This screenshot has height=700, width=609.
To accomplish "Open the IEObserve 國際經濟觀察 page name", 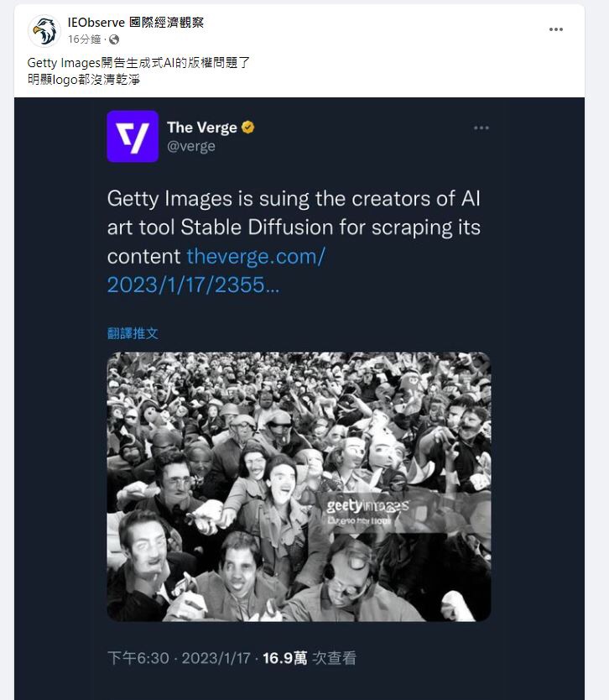I will pyautogui.click(x=136, y=23).
